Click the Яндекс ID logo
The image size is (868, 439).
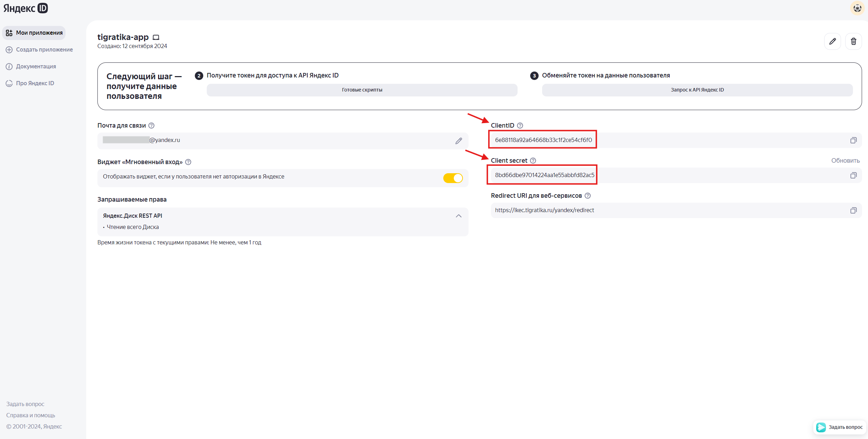[x=26, y=8]
